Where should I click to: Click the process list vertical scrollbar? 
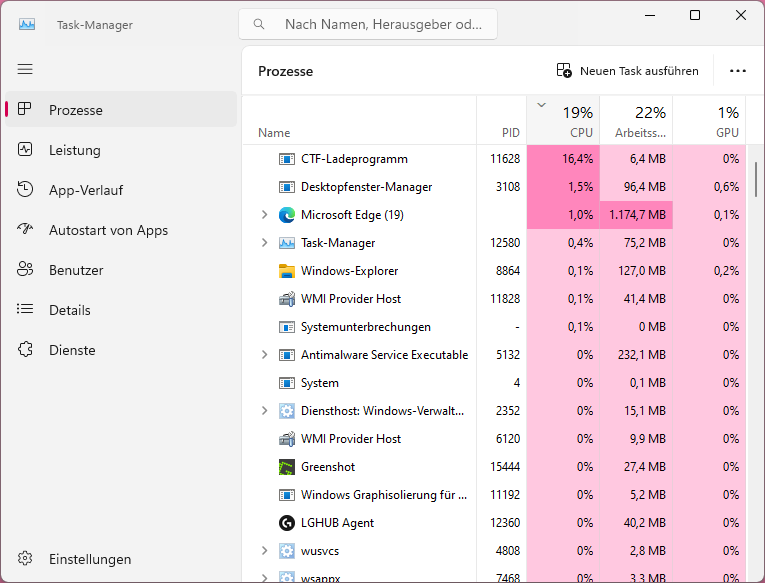pyautogui.click(x=756, y=181)
